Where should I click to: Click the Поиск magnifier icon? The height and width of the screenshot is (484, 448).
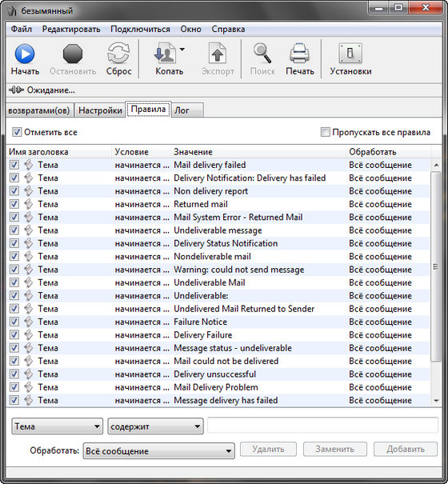pos(262,54)
